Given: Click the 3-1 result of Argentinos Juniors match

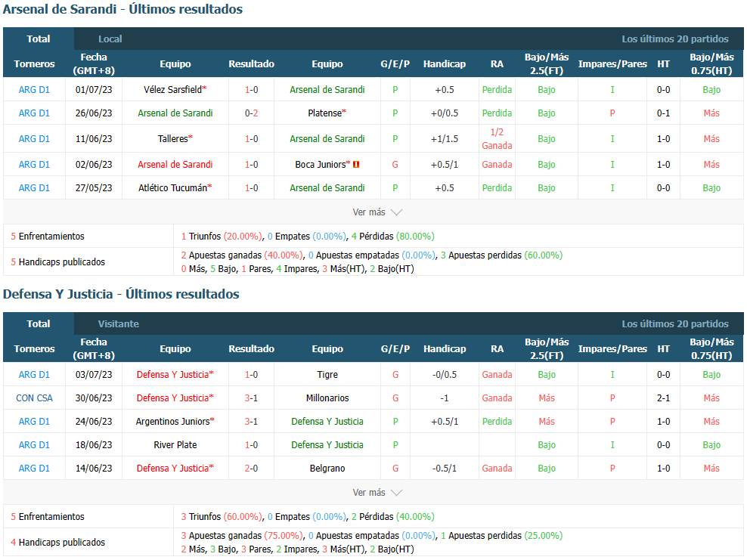Looking at the screenshot, I should [x=252, y=422].
